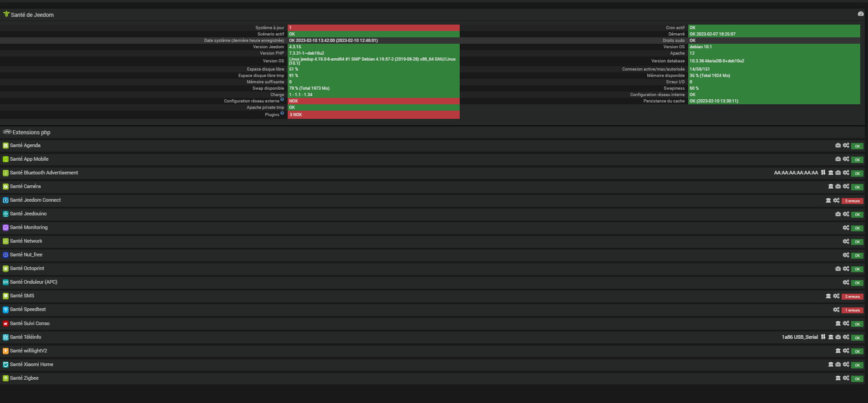Click the help icon next to Plugins label
Image resolution: width=868 pixels, height=403 pixels.
pyautogui.click(x=282, y=113)
